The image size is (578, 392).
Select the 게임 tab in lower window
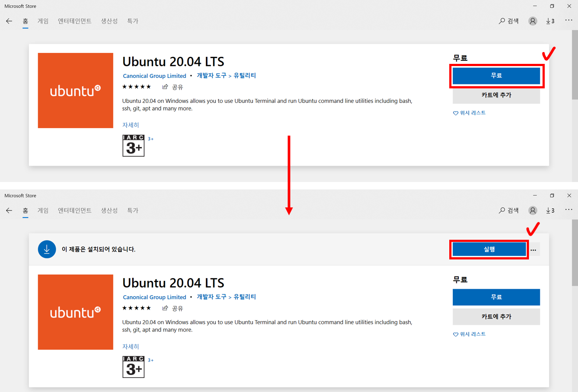(43, 210)
